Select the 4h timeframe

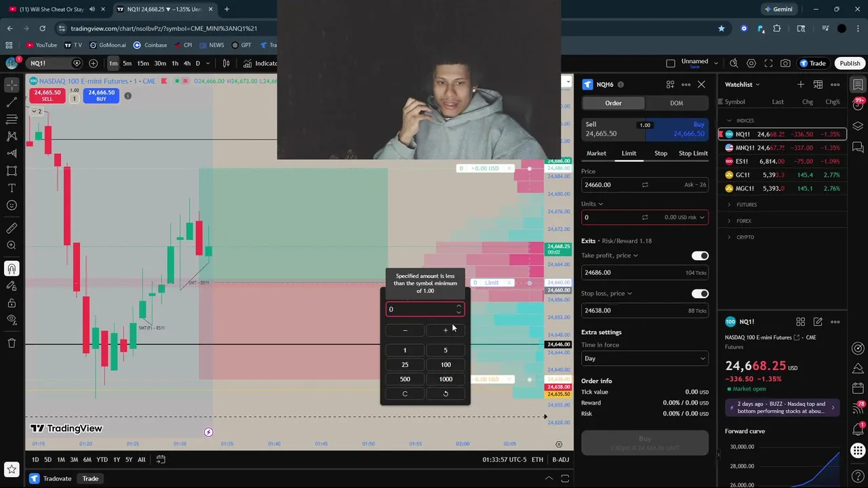coord(186,63)
